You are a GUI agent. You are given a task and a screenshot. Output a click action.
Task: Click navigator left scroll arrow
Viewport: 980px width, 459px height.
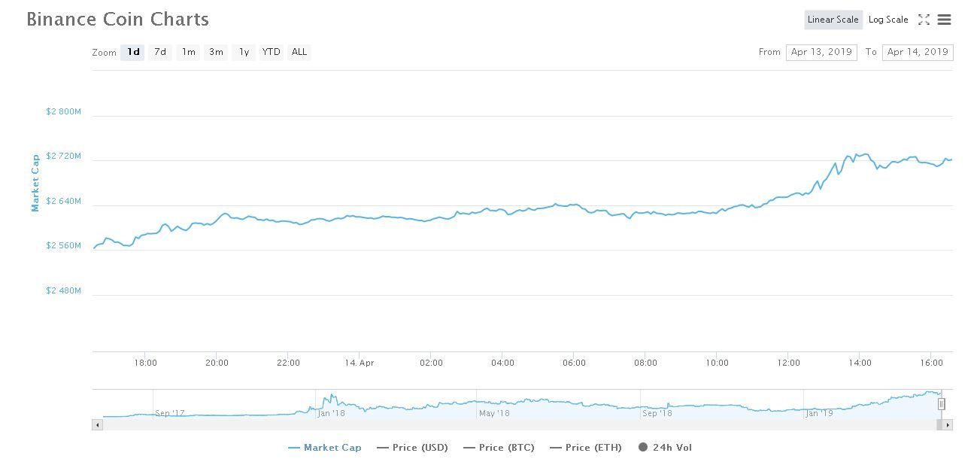pyautogui.click(x=97, y=425)
